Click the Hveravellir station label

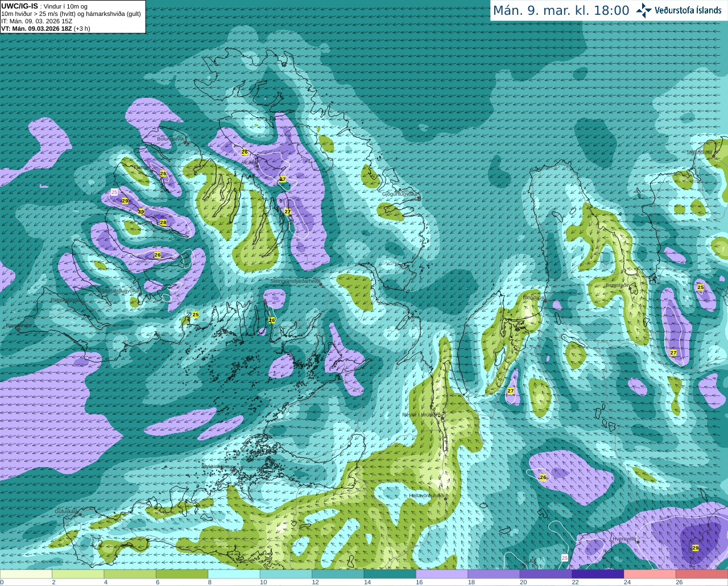624,538
